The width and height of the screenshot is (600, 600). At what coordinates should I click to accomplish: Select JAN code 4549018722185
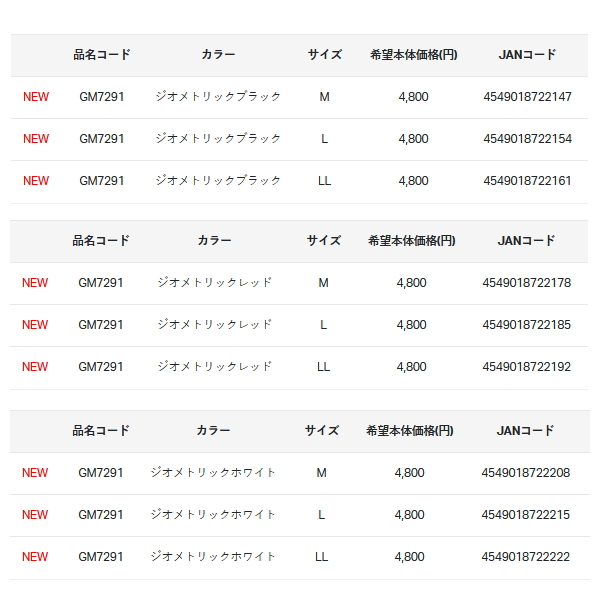(527, 325)
